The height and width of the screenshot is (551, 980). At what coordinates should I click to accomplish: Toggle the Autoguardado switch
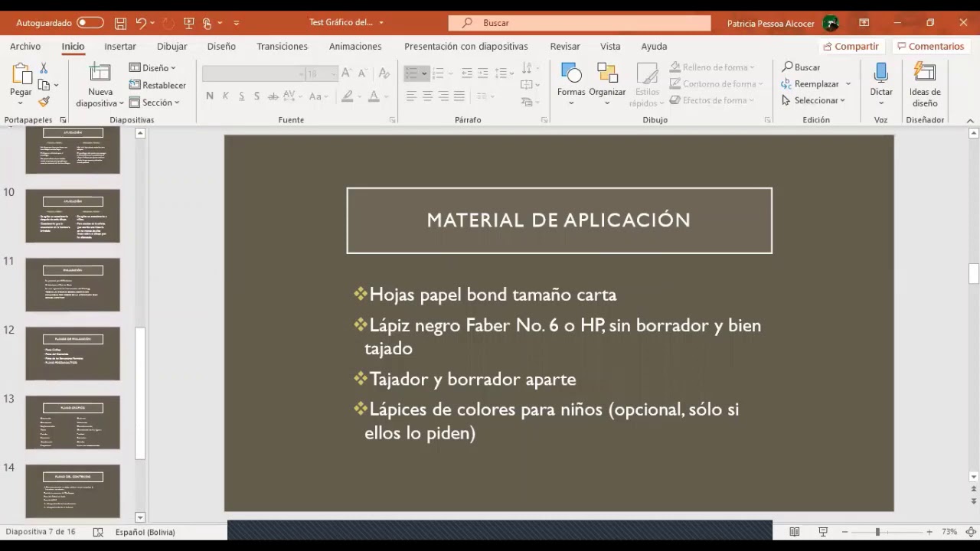coord(90,23)
